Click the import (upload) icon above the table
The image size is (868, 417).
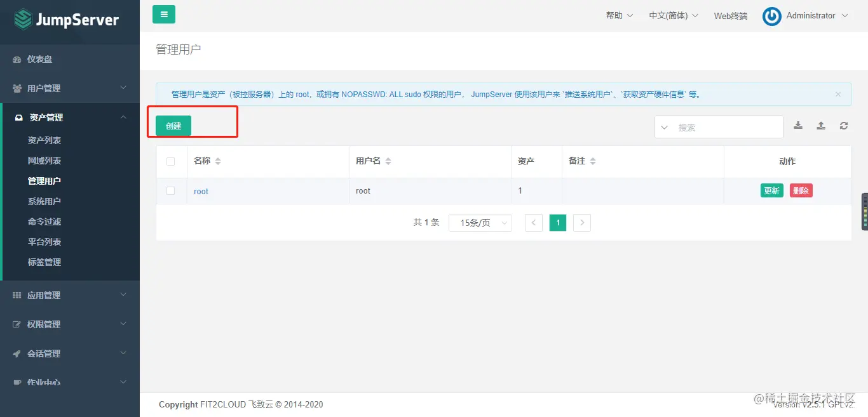click(820, 125)
